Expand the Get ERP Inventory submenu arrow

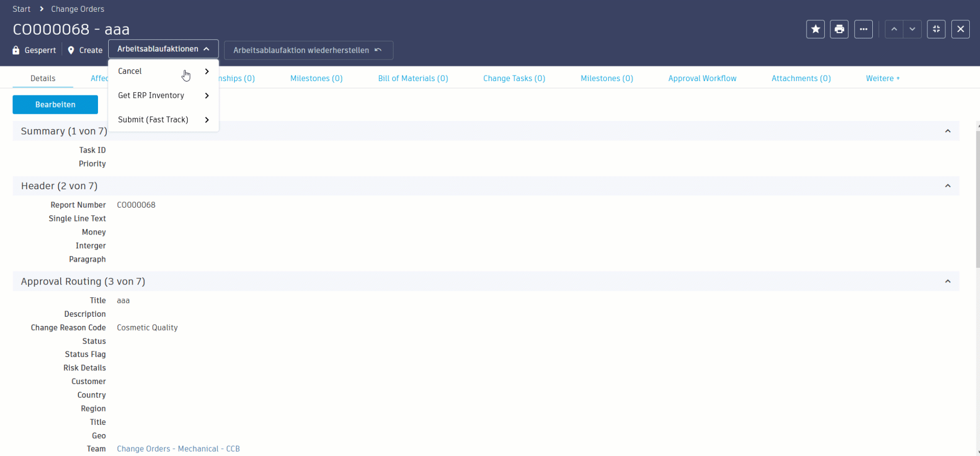pyautogui.click(x=207, y=95)
